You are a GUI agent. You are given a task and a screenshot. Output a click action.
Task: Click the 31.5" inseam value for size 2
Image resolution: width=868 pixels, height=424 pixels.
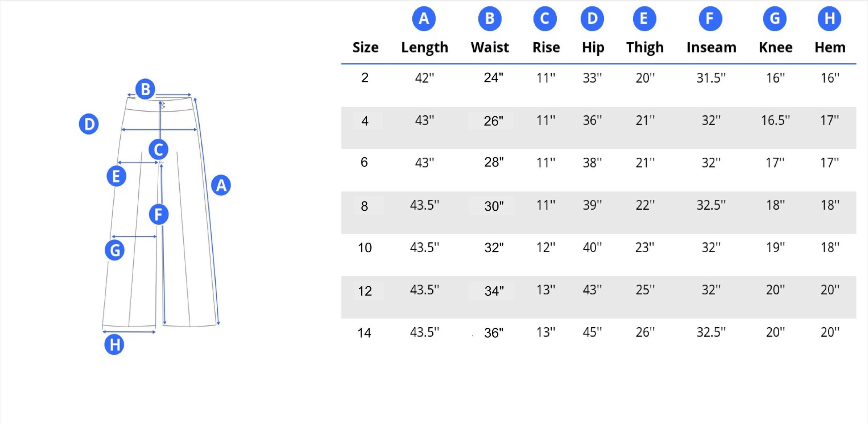point(711,78)
